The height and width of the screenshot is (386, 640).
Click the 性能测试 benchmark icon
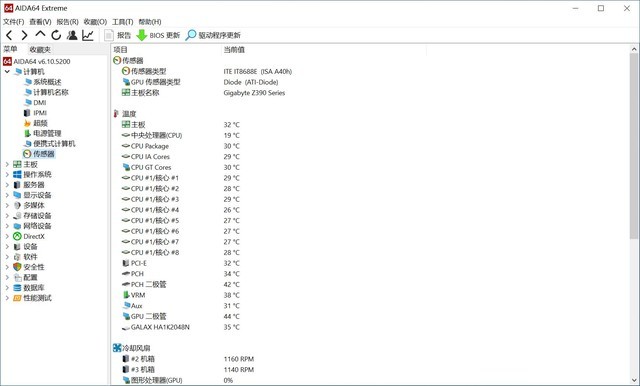17,298
